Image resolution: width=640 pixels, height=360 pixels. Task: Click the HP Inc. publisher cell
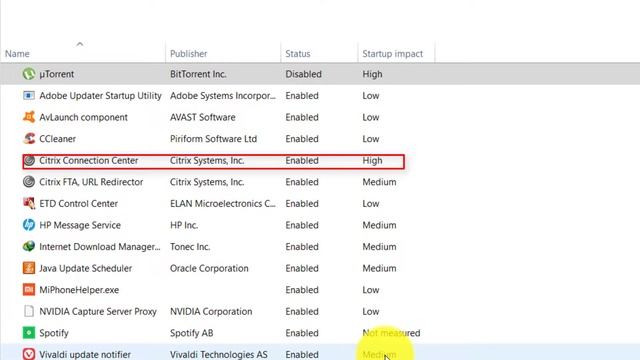pyautogui.click(x=184, y=225)
